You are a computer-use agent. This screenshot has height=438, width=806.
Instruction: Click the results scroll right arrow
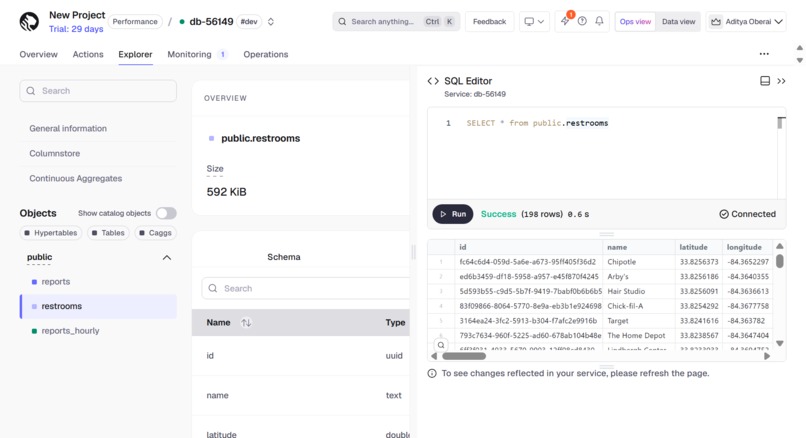767,356
